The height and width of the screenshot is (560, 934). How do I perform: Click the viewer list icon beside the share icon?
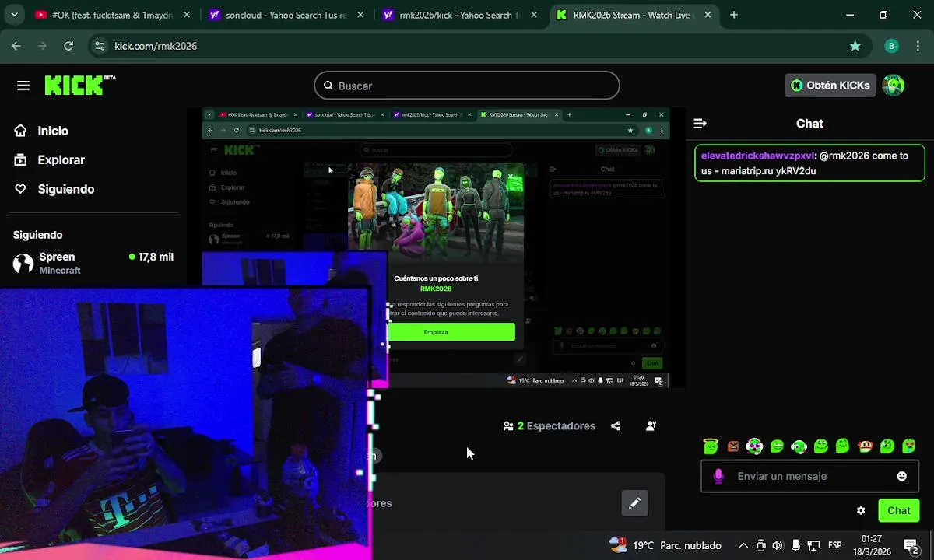pyautogui.click(x=651, y=425)
